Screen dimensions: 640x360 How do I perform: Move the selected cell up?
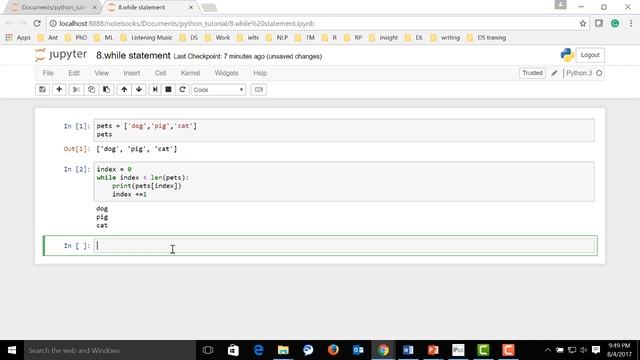[124, 89]
